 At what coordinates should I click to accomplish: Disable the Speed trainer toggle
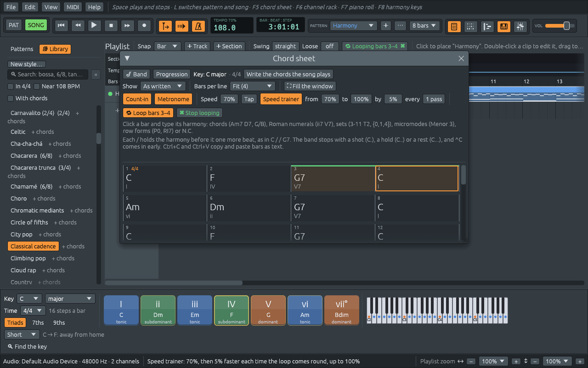tap(281, 99)
